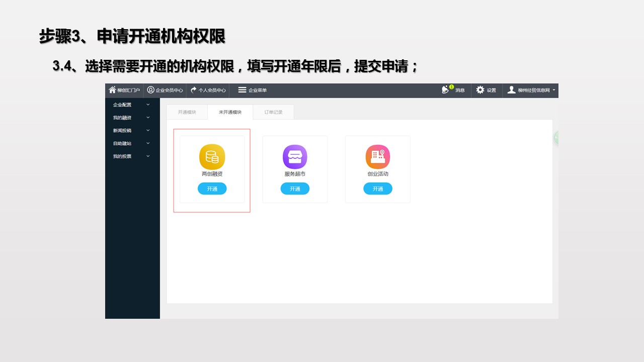Open the 柳创汇门户 home link

pos(124,90)
